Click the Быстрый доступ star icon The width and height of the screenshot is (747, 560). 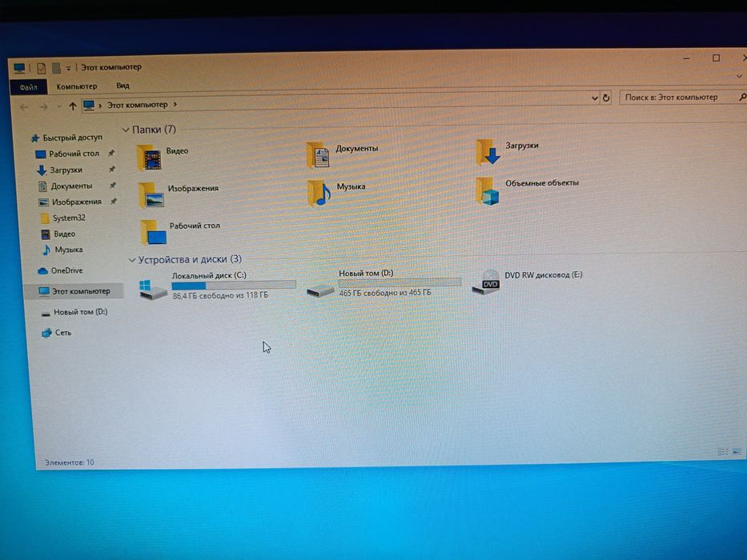pyautogui.click(x=34, y=138)
